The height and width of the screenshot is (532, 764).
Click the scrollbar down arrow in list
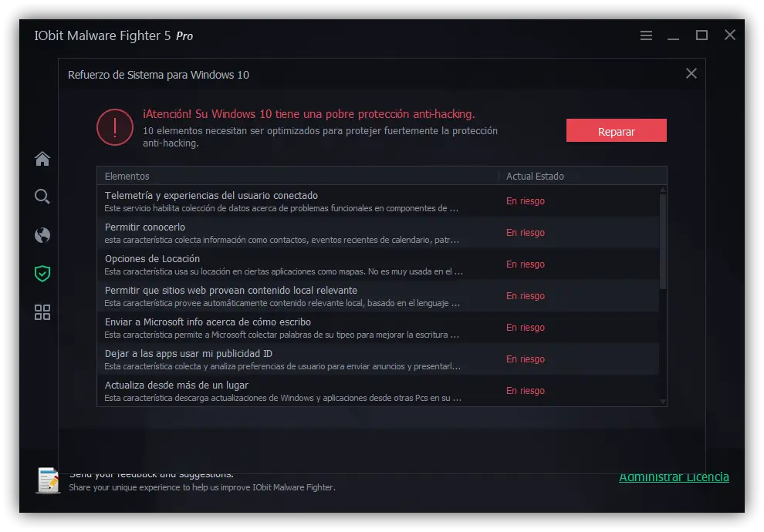(663, 402)
